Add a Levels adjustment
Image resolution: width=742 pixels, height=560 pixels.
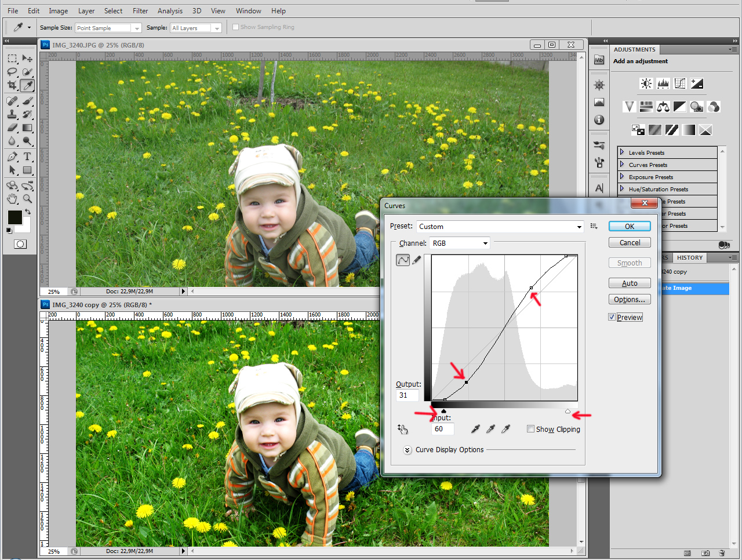663,83
